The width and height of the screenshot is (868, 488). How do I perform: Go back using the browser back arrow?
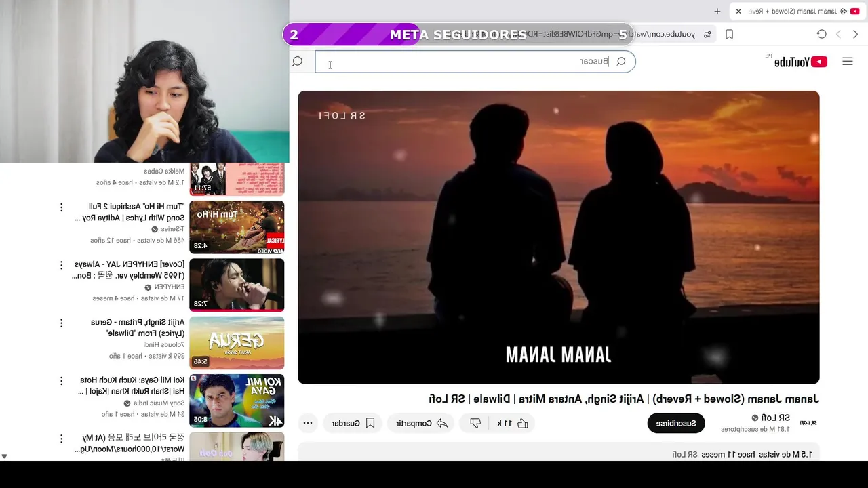[x=854, y=34]
